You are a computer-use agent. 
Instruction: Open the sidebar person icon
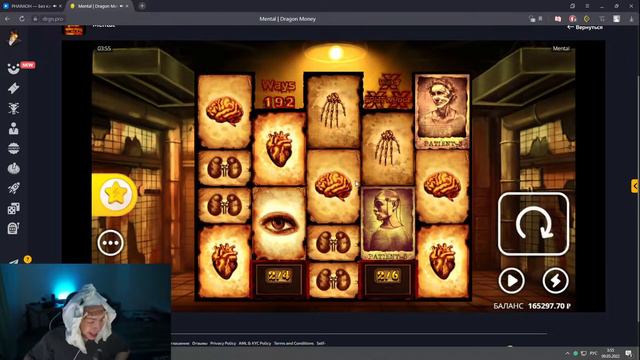click(x=13, y=128)
